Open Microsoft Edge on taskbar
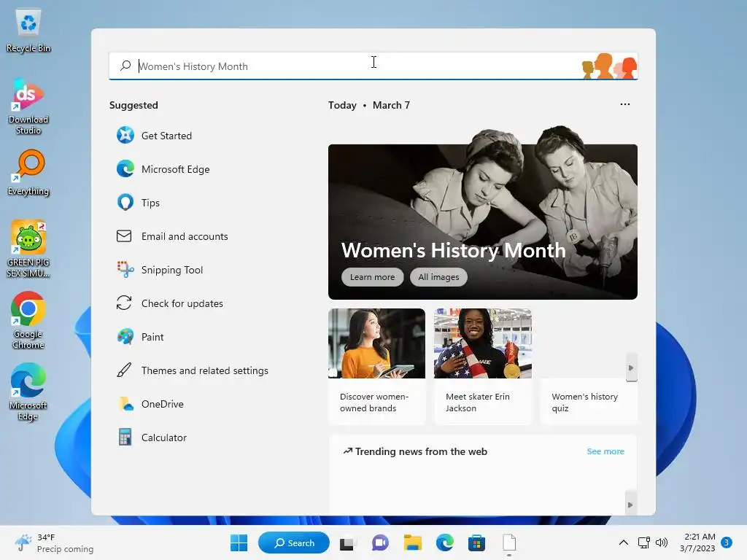747x560 pixels. (x=445, y=542)
